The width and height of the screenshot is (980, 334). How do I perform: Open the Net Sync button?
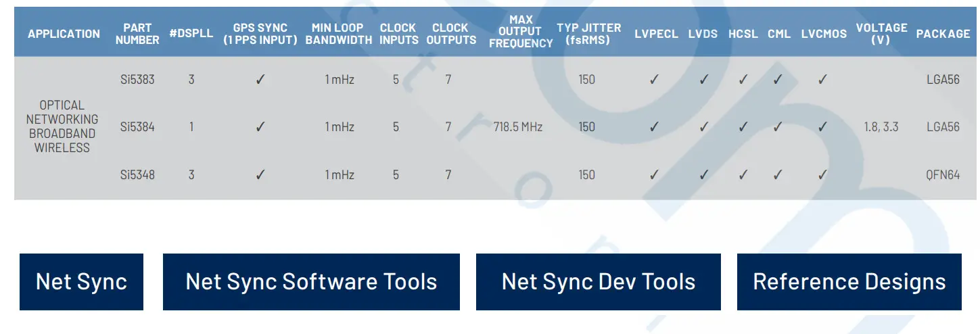(81, 282)
